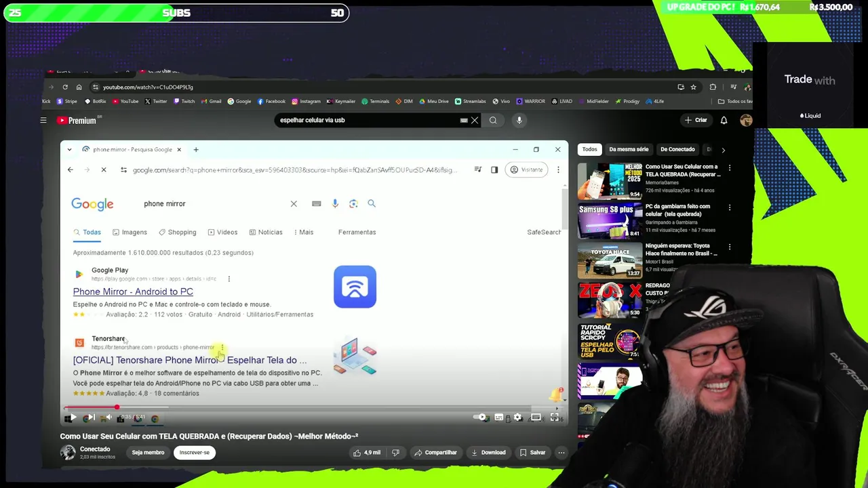The height and width of the screenshot is (488, 868).
Task: Open options menu for 'PC da gambiarra' suggestion
Action: (730, 207)
